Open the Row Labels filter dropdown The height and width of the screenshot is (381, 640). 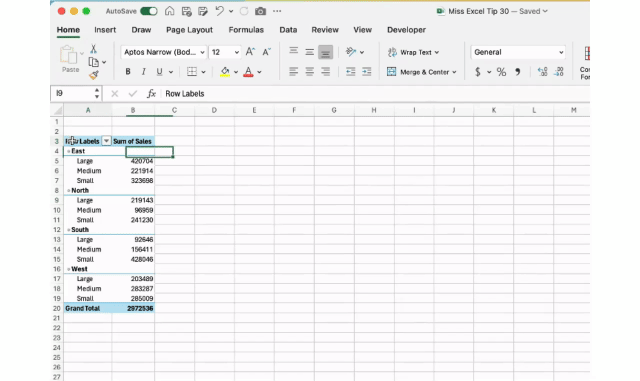[x=106, y=141]
